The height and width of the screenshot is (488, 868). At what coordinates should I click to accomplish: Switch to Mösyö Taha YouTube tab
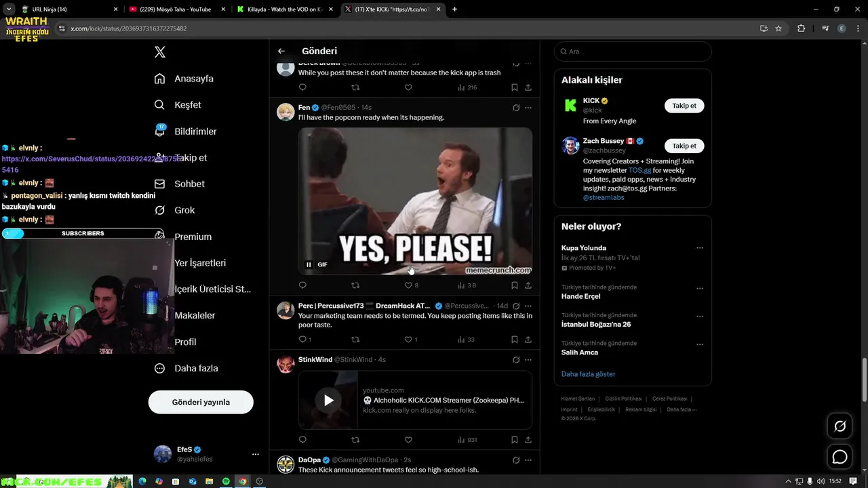177,9
